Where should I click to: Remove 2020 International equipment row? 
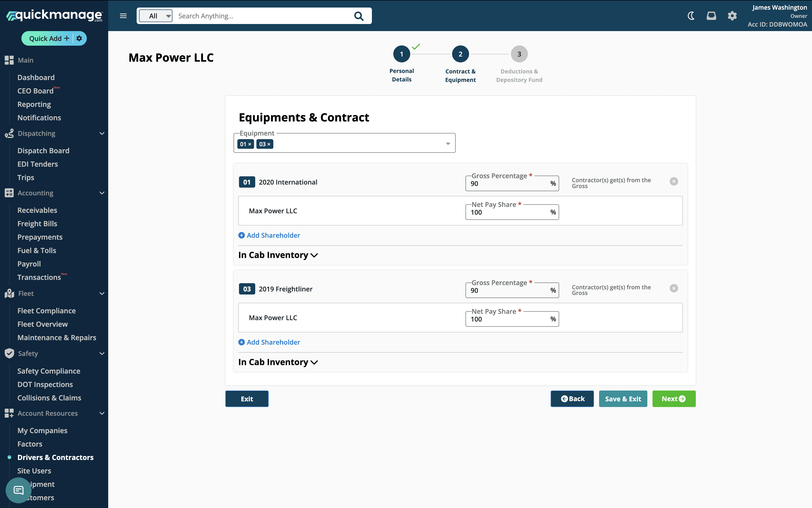673,181
